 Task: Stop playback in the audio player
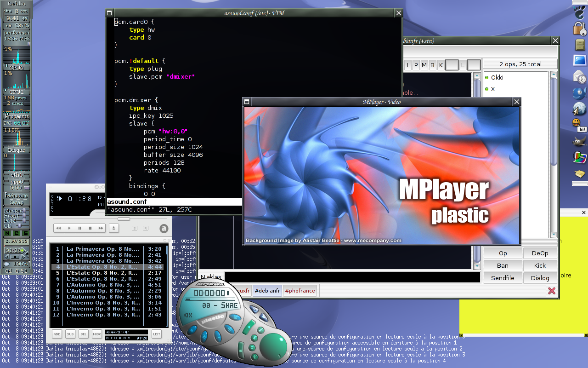coord(90,228)
